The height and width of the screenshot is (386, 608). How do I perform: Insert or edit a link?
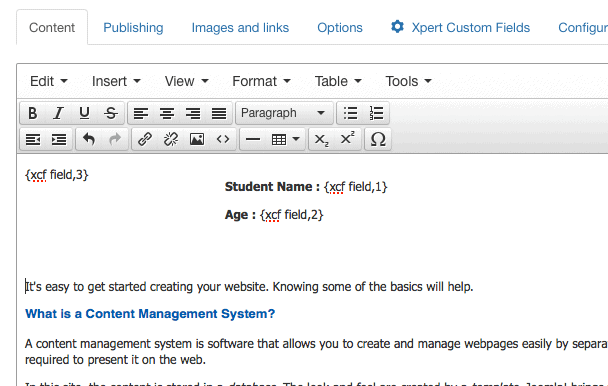click(x=145, y=139)
